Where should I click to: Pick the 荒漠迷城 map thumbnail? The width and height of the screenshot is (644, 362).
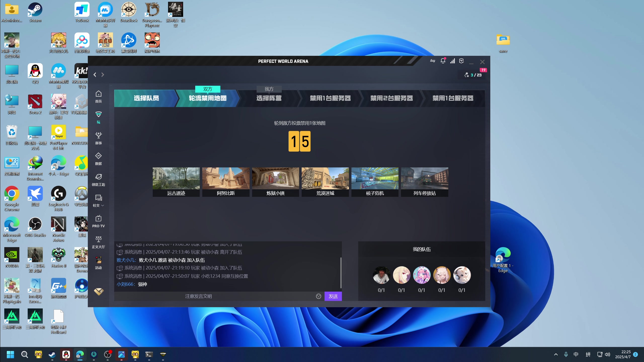pos(325,182)
